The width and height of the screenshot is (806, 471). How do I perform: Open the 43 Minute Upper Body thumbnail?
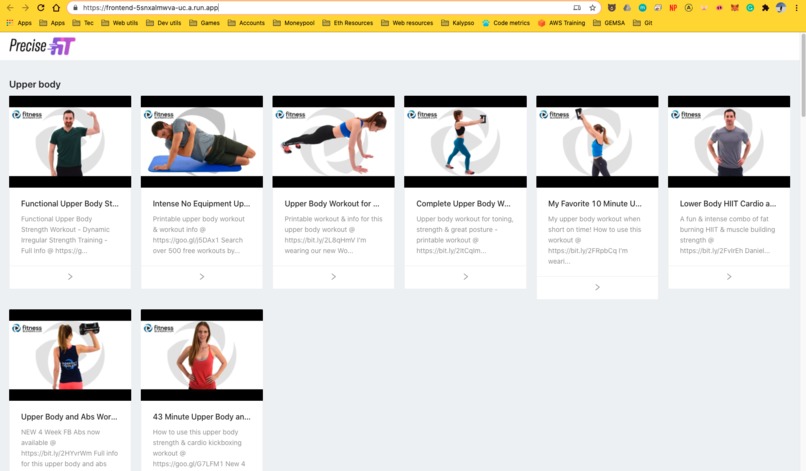(x=202, y=355)
